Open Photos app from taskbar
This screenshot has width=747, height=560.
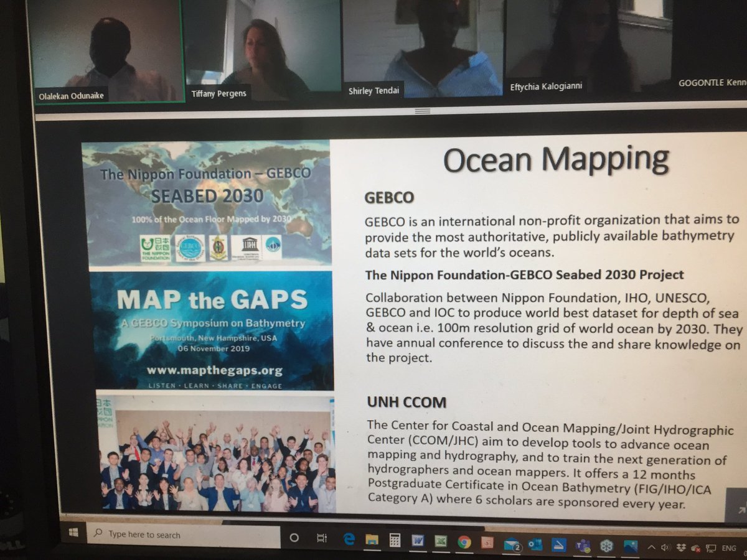[630, 547]
